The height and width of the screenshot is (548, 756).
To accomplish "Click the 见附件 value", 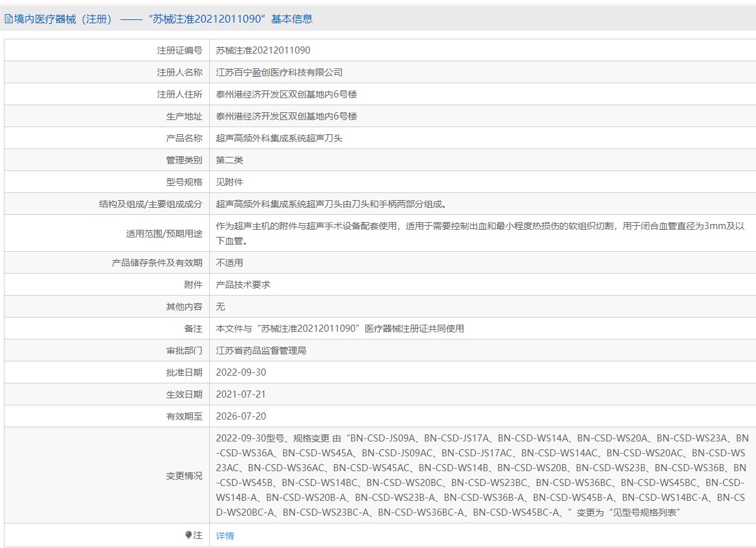I will click(x=229, y=182).
